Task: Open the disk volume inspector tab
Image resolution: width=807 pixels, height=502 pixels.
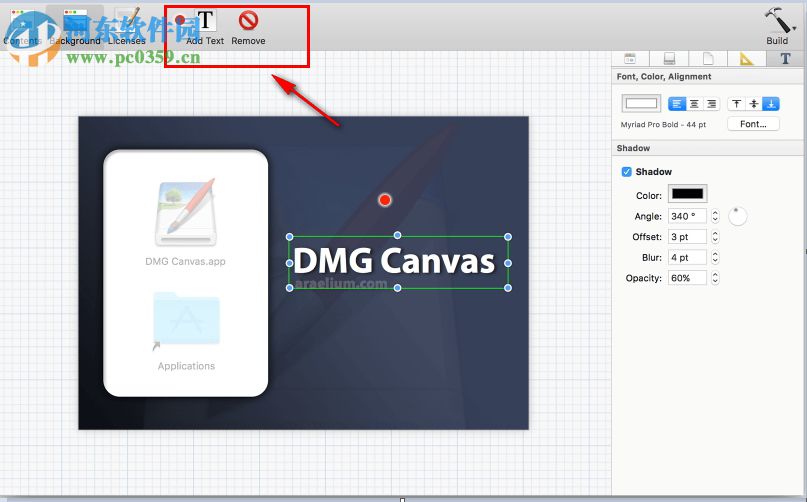Action: (x=669, y=59)
